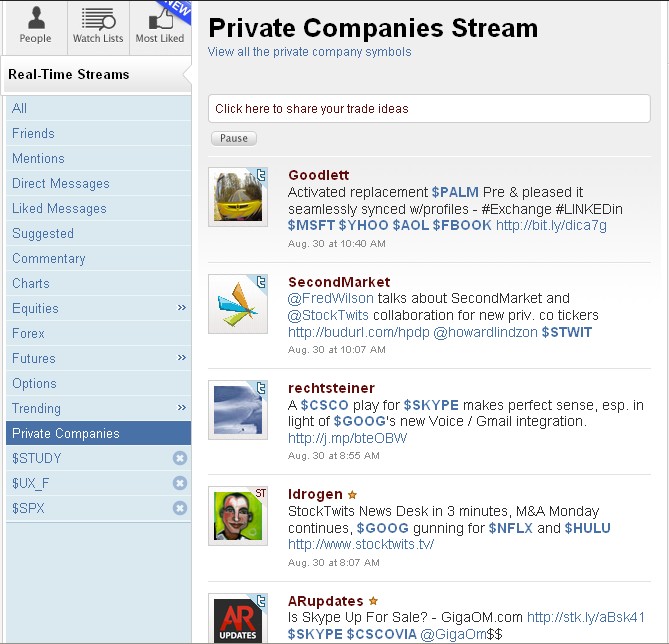Click the ARupdates logo avatar
Screen dimensions: 669x644
pos(238,618)
